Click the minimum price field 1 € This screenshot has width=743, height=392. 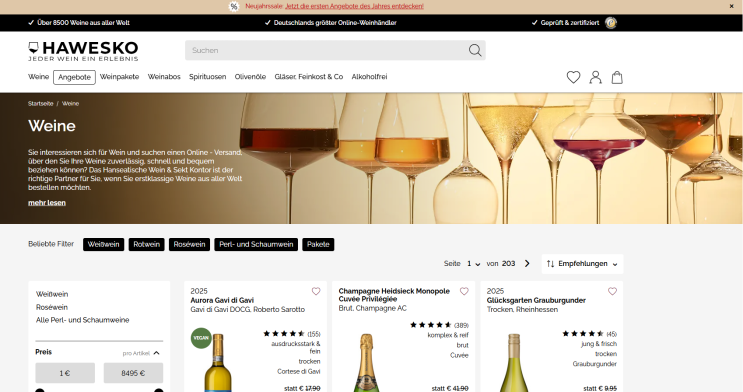(x=65, y=373)
